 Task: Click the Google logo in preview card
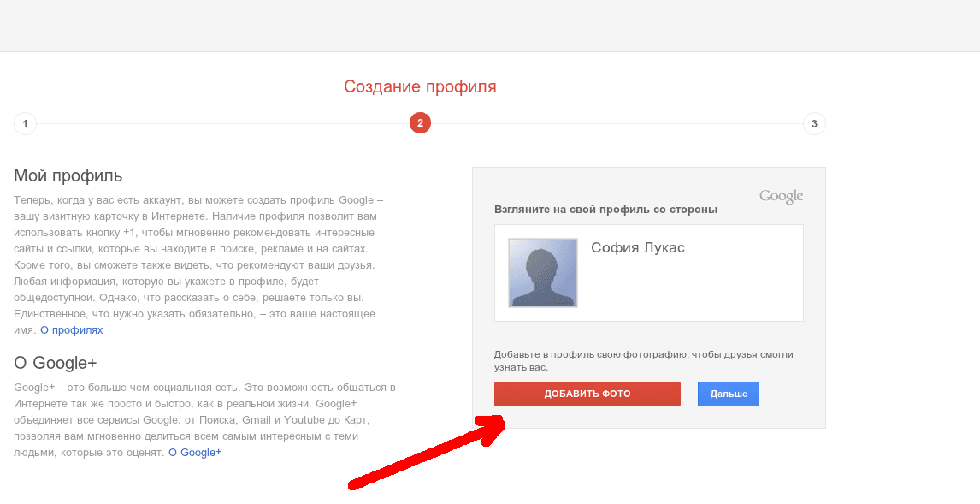(781, 196)
